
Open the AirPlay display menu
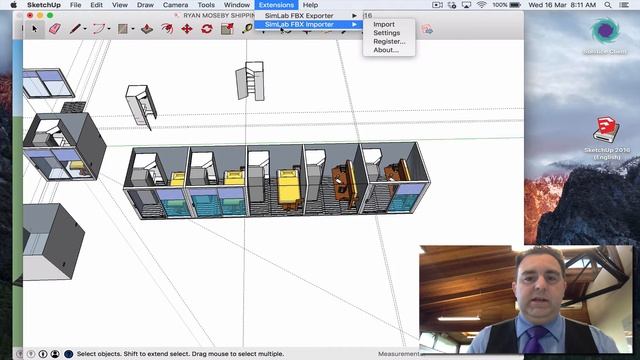[x=467, y=5]
